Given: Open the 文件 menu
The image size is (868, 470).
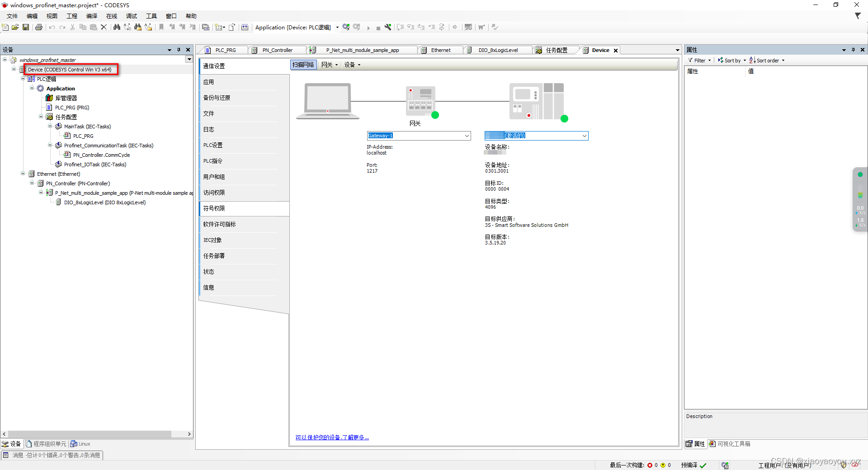Looking at the screenshot, I should click(12, 16).
